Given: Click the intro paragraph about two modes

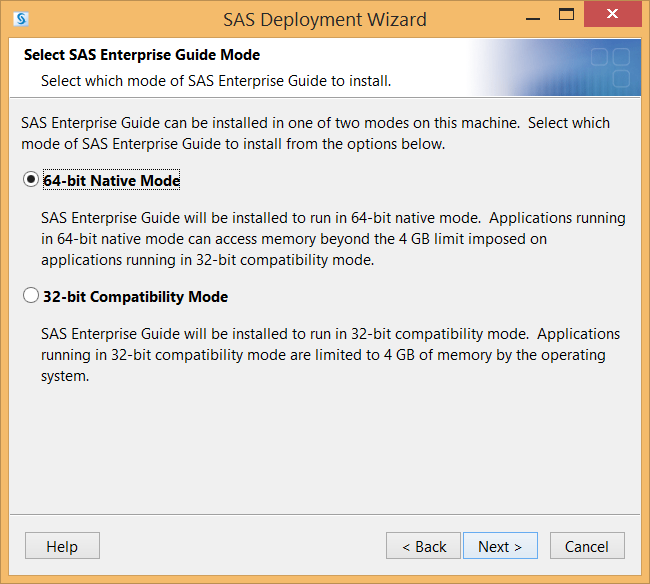Looking at the screenshot, I should [315, 133].
